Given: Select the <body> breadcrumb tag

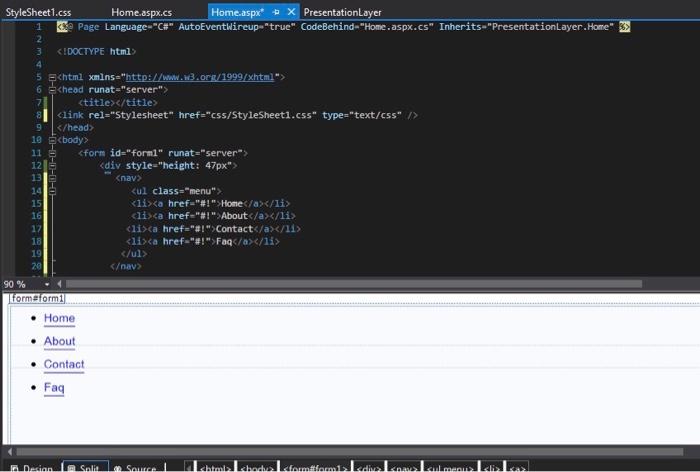Looking at the screenshot, I should click(x=257, y=468).
